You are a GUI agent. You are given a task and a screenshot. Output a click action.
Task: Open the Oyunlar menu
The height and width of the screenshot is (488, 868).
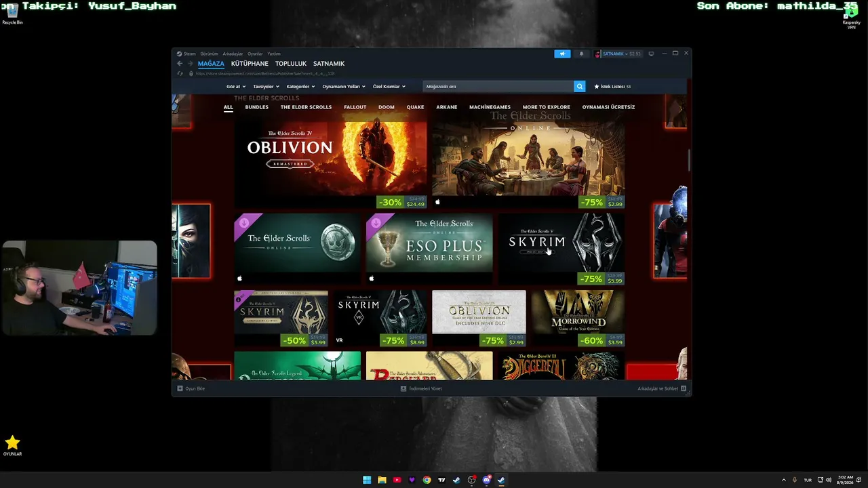[x=255, y=54]
